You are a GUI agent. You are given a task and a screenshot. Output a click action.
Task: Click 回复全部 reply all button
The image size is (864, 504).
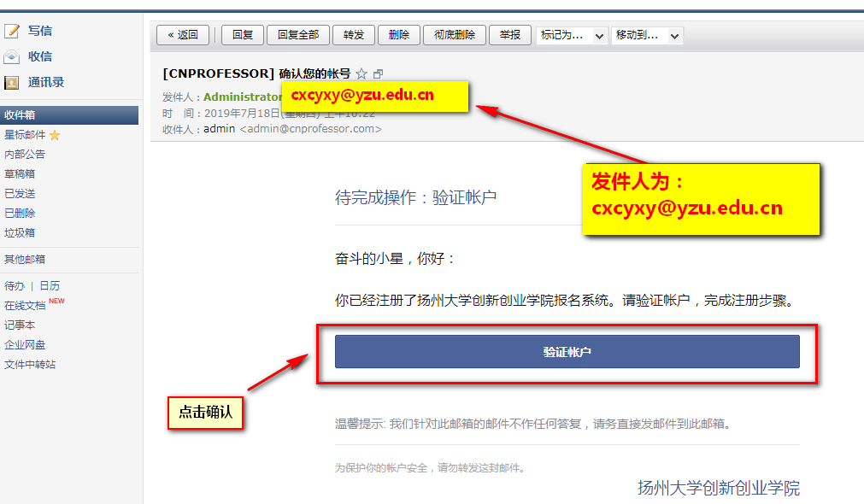pos(298,35)
